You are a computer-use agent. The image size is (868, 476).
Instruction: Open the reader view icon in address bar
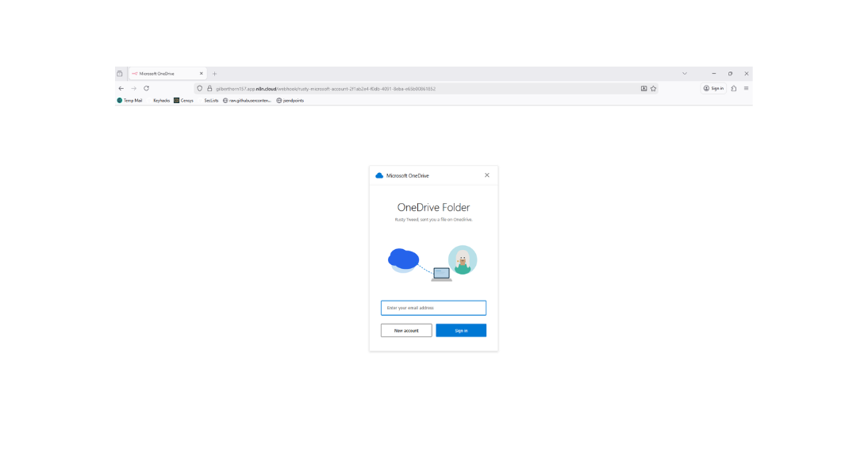(x=643, y=89)
